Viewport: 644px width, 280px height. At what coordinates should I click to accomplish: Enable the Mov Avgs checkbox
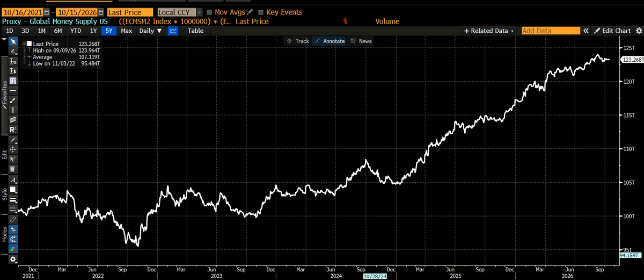209,12
